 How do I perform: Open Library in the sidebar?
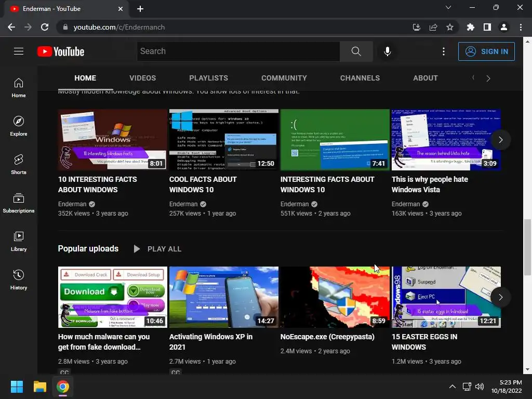[19, 241]
